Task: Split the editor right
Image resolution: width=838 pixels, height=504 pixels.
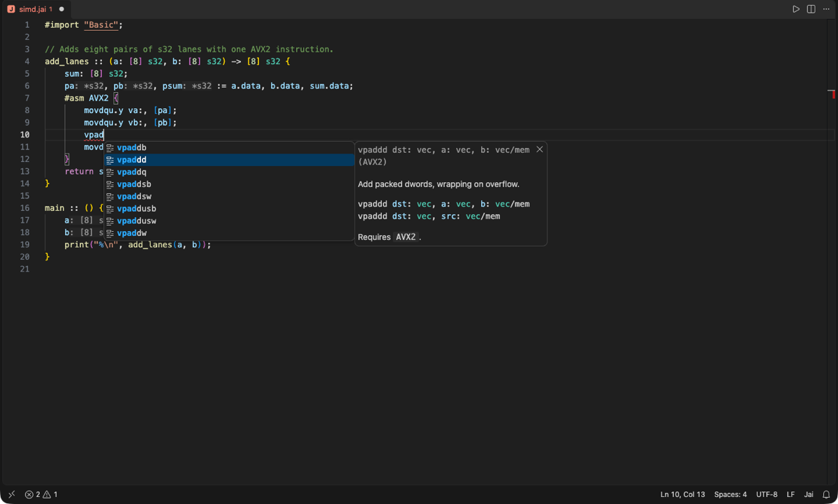Action: (811, 9)
